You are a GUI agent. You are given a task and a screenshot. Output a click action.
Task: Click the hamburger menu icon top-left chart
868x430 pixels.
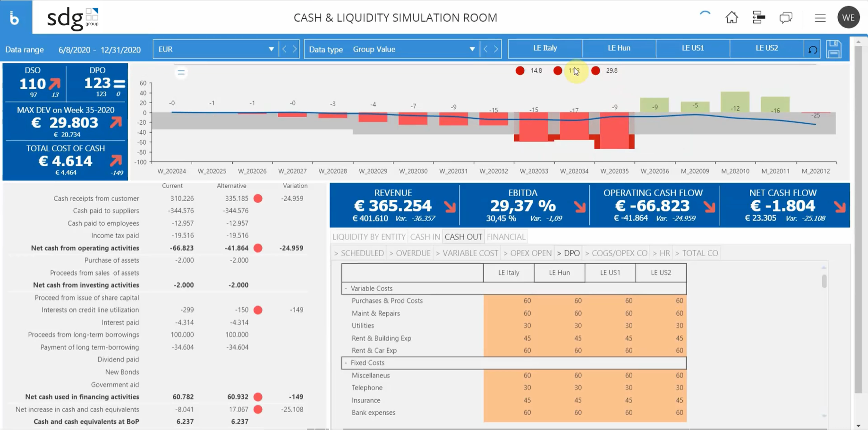tap(181, 71)
